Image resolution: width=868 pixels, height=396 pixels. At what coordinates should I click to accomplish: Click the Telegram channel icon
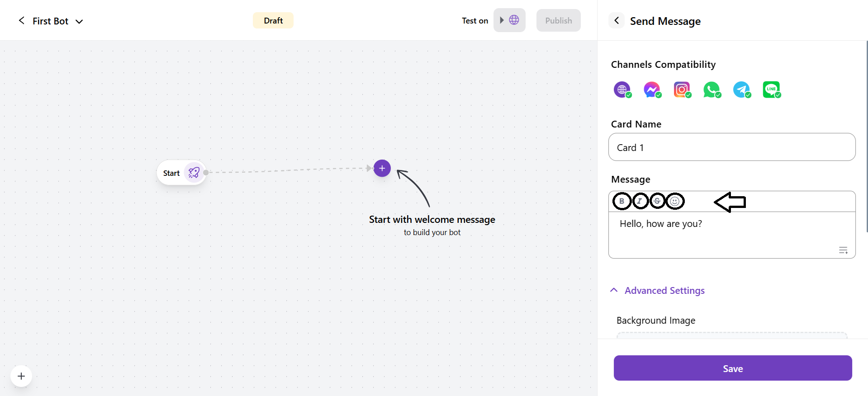click(x=741, y=90)
